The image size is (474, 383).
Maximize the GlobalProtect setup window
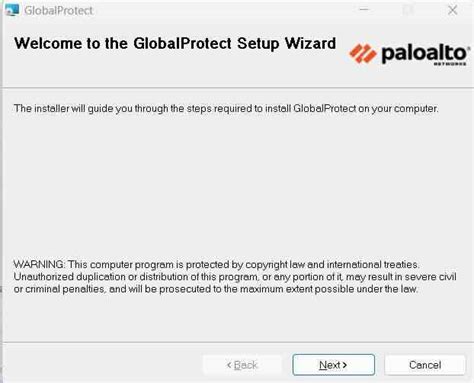click(x=408, y=10)
